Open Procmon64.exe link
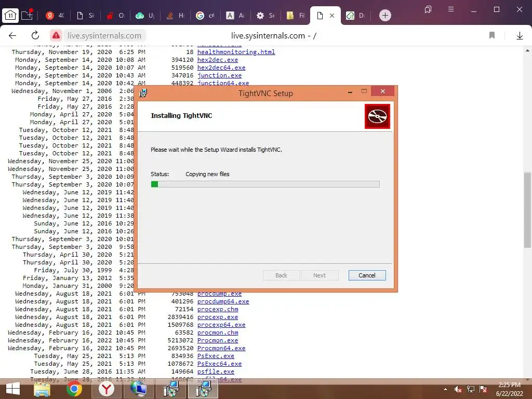This screenshot has height=399, width=532. click(221, 348)
